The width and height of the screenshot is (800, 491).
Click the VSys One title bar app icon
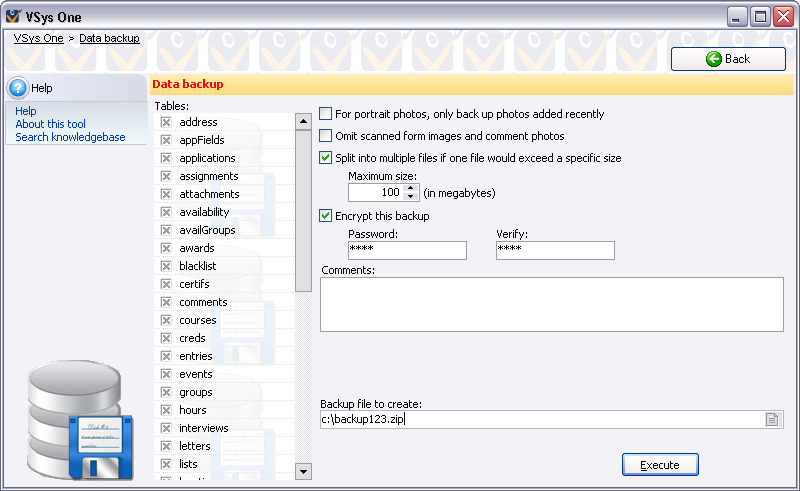pyautogui.click(x=13, y=17)
